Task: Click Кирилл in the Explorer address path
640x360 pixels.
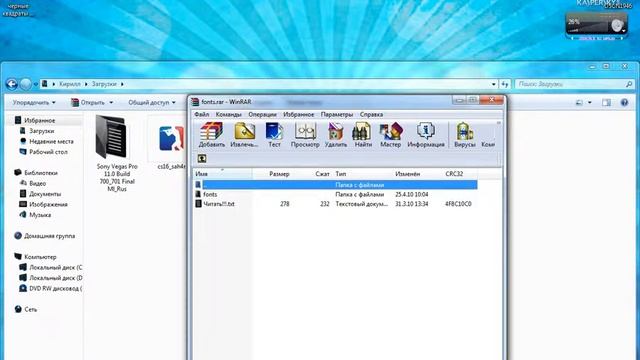Action: 70,84
